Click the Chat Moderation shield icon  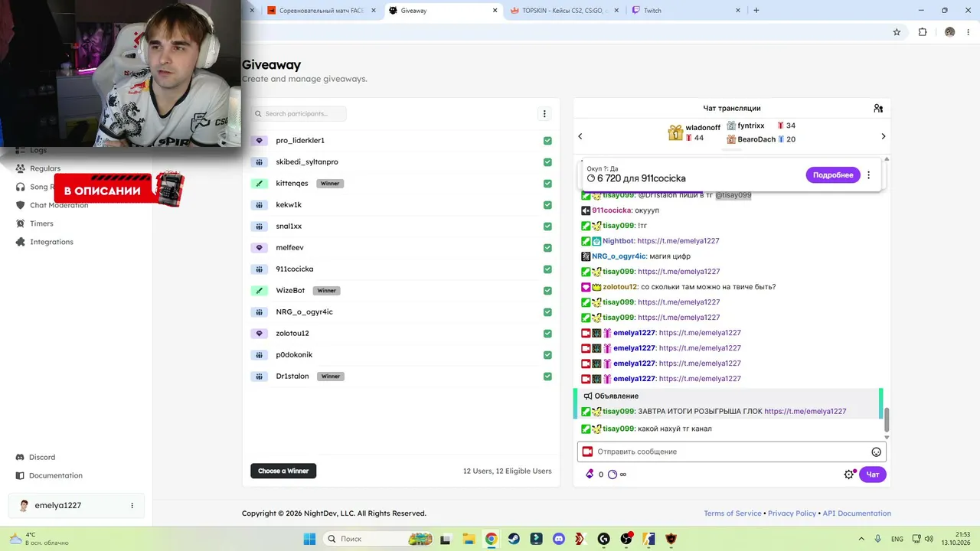21,205
